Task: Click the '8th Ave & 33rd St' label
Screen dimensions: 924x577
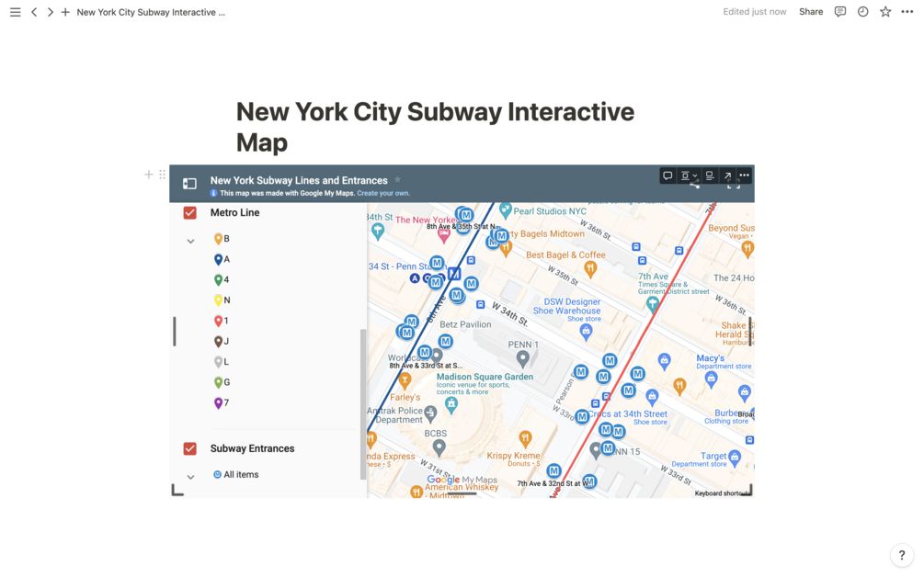Action: click(x=426, y=366)
